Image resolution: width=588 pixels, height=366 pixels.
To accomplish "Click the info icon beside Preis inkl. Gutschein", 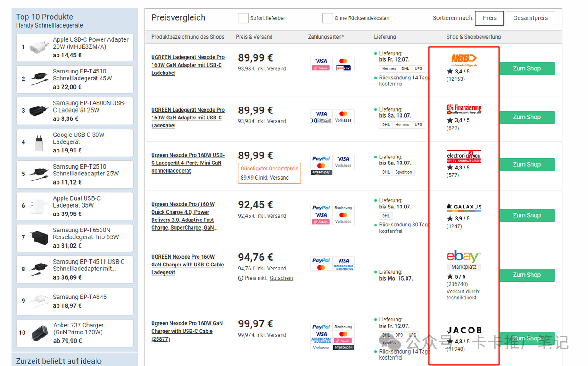I will (x=241, y=278).
